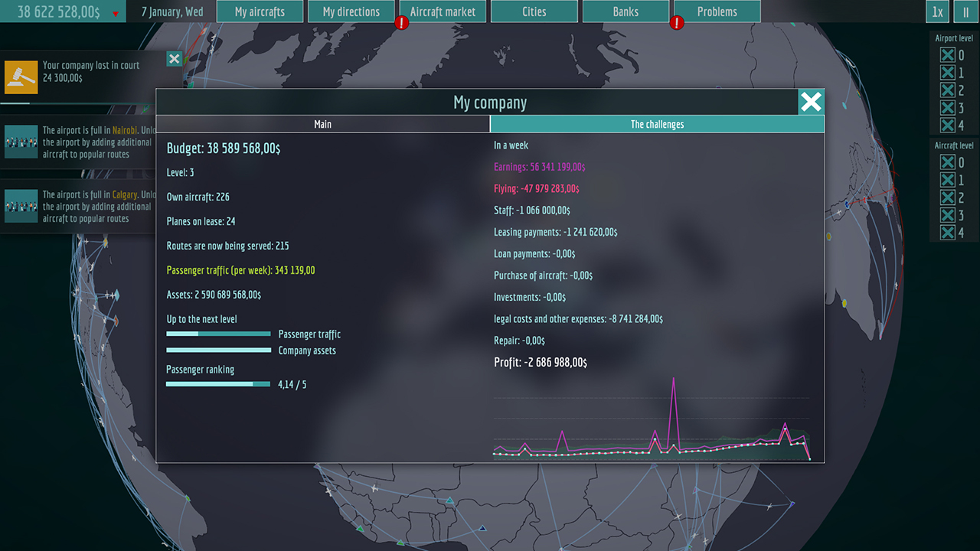The image size is (980, 551).
Task: Pause the game with the pause icon
Action: [965, 11]
